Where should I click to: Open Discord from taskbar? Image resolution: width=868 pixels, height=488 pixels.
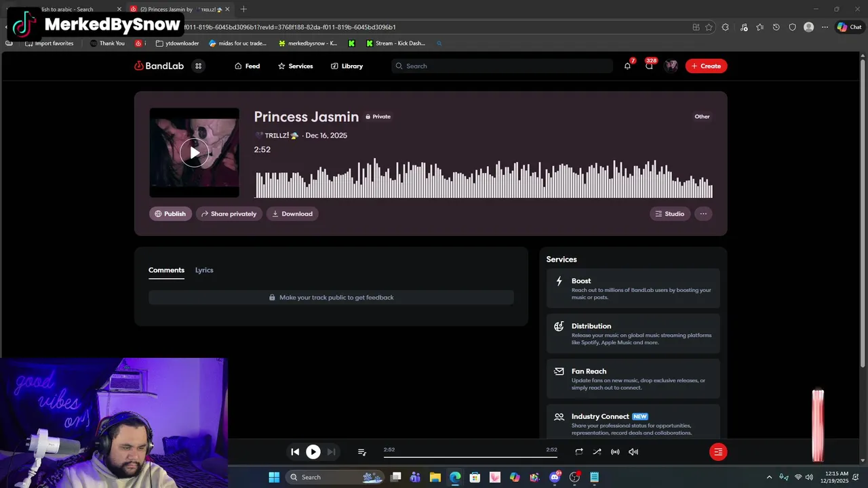click(555, 477)
